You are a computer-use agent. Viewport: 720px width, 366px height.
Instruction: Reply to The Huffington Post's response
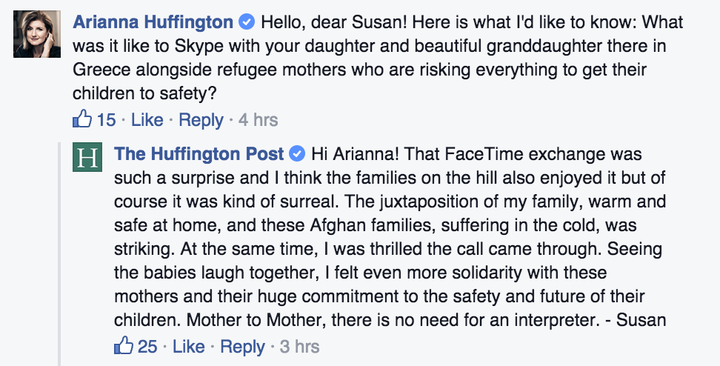[242, 347]
